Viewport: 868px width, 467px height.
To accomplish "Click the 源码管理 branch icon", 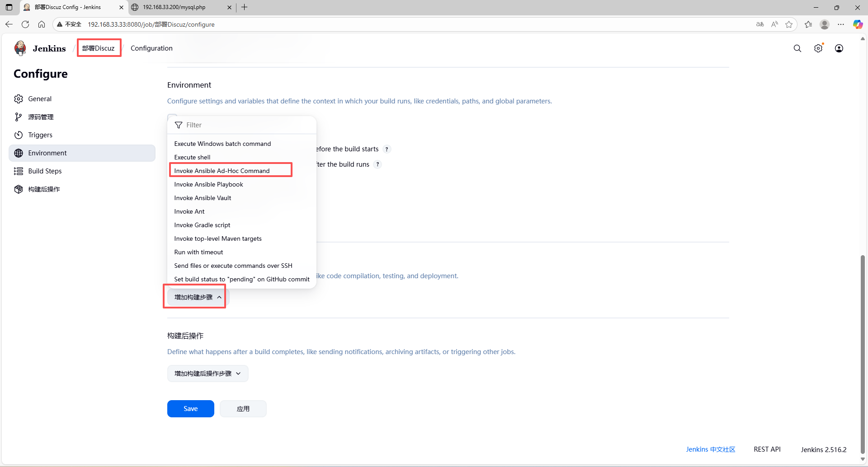I will [x=19, y=117].
